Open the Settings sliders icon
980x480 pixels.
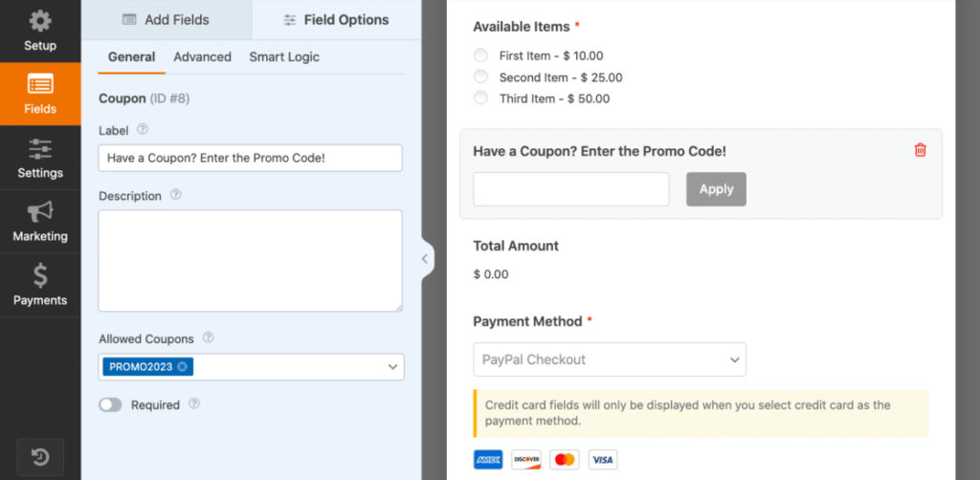pyautogui.click(x=40, y=149)
